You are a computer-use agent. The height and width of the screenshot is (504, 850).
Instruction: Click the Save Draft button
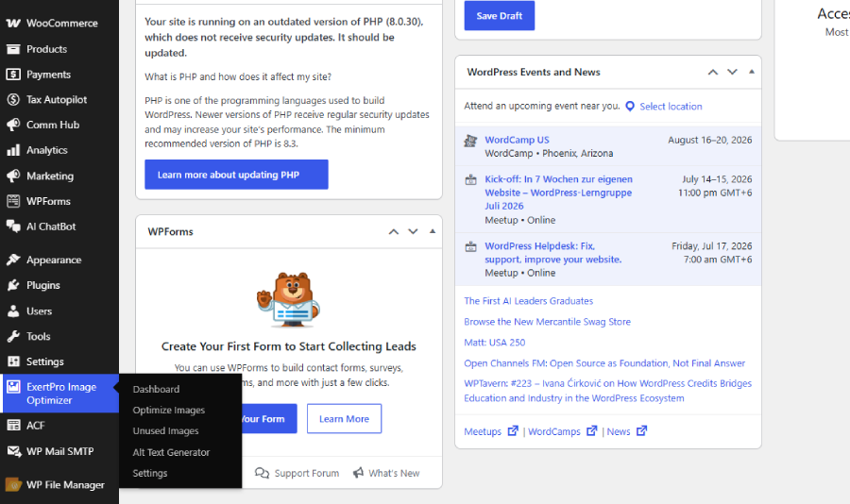(500, 16)
